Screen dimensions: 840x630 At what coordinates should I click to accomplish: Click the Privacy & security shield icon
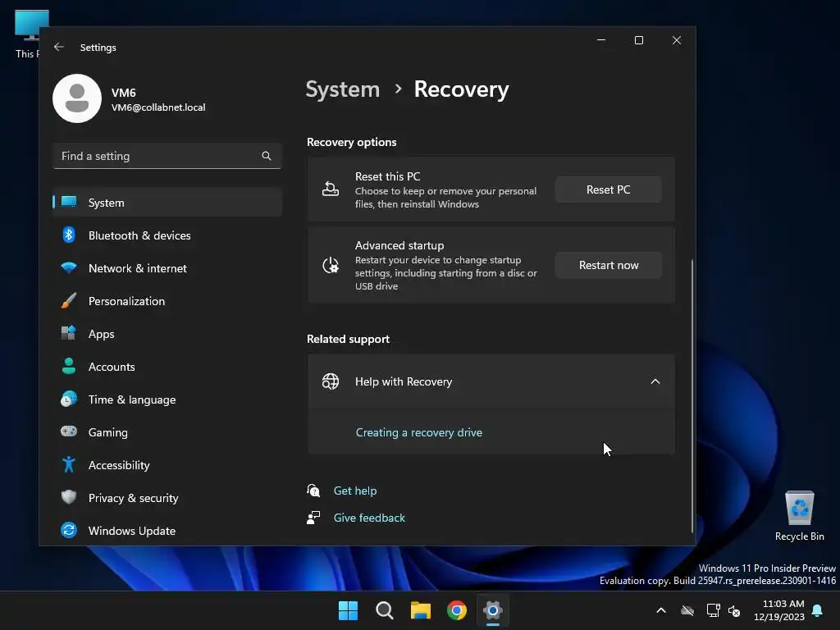(69, 497)
